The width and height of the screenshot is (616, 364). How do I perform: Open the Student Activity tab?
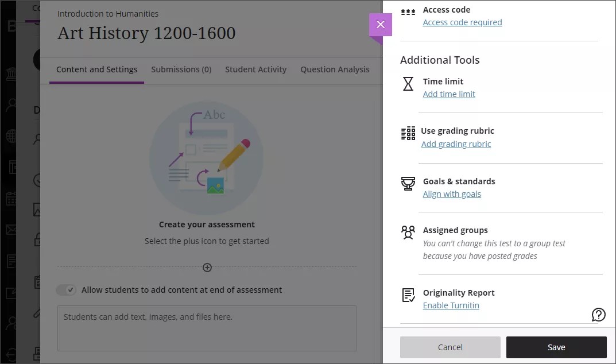255,69
